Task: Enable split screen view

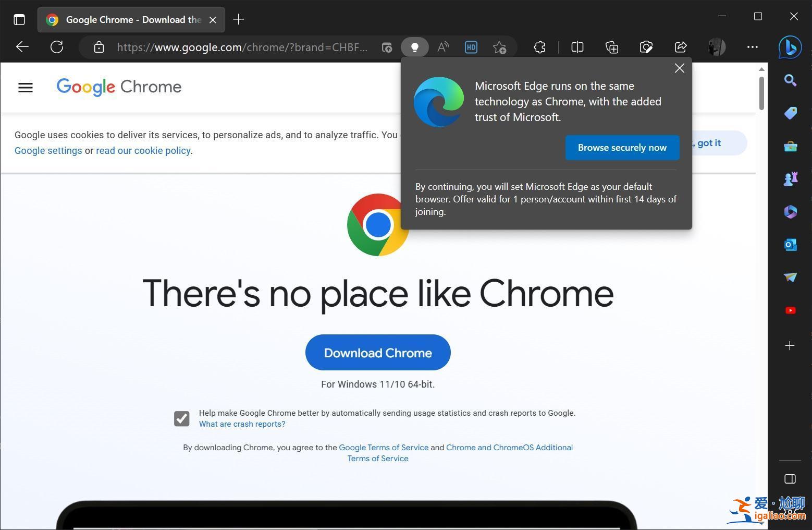Action: (577, 47)
